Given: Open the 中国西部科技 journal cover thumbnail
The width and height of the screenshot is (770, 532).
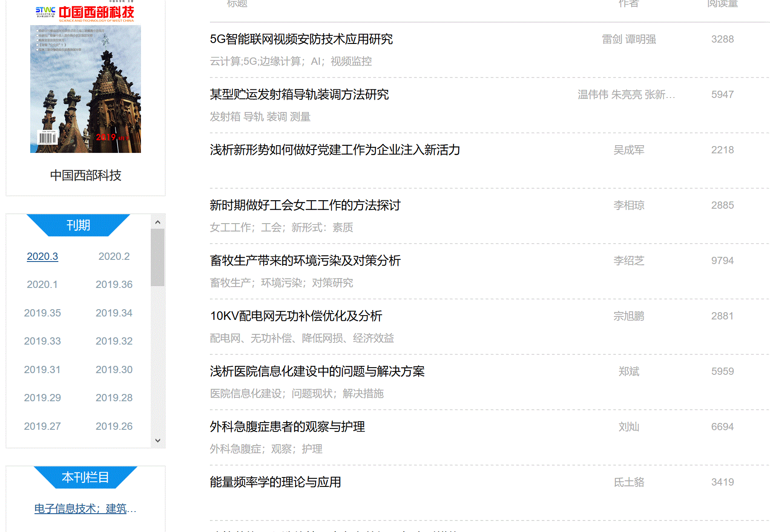Looking at the screenshot, I should pos(85,89).
